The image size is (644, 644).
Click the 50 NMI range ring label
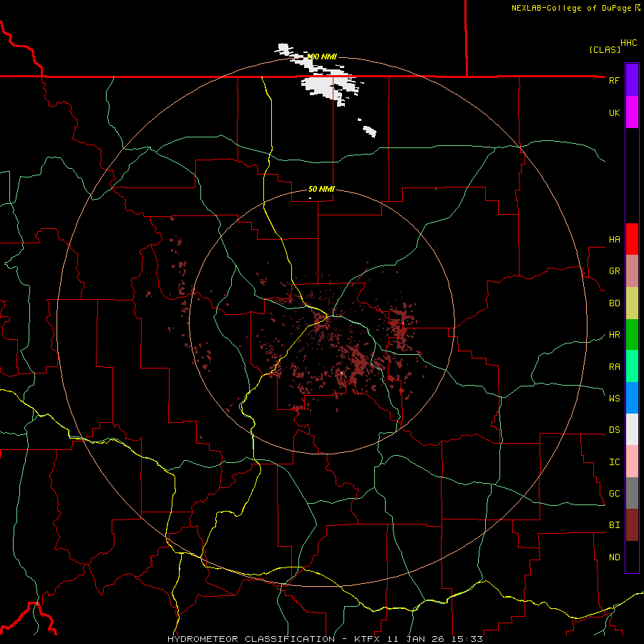321,189
